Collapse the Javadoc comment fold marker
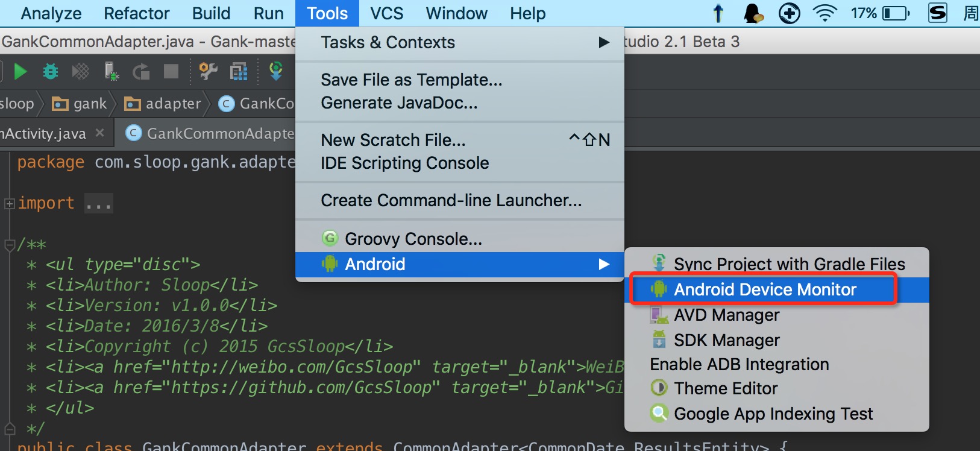Viewport: 980px width, 451px height. [x=9, y=245]
